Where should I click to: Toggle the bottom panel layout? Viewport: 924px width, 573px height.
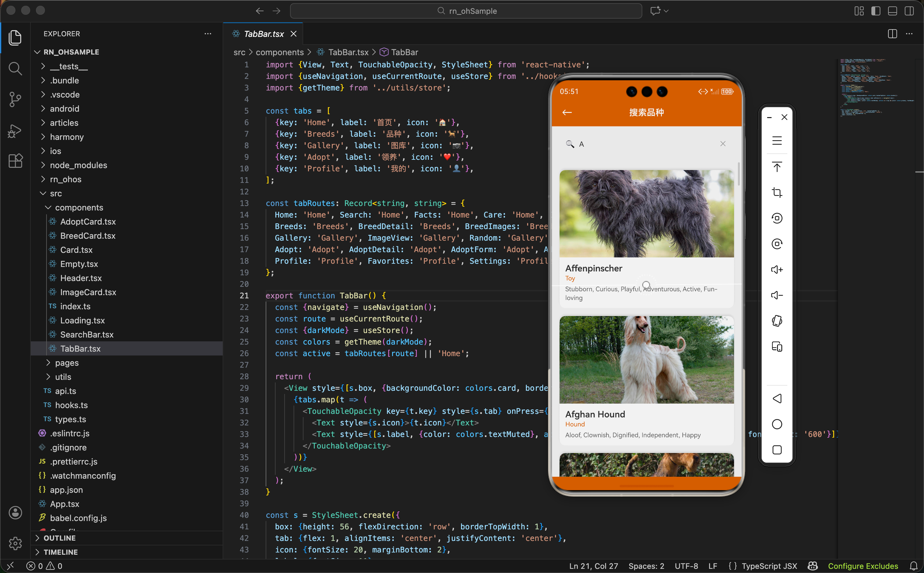tap(892, 11)
